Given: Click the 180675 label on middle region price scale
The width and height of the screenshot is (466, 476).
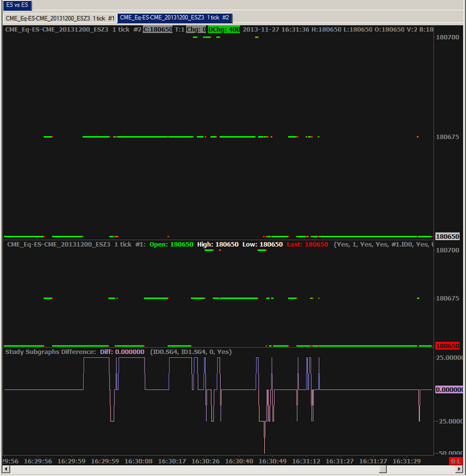Looking at the screenshot, I should pos(448,298).
